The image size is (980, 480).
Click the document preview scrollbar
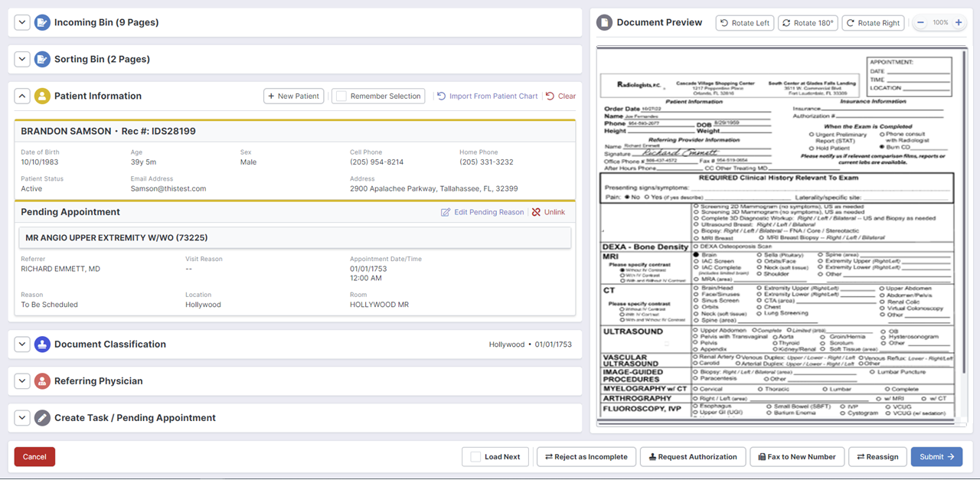coord(968,230)
